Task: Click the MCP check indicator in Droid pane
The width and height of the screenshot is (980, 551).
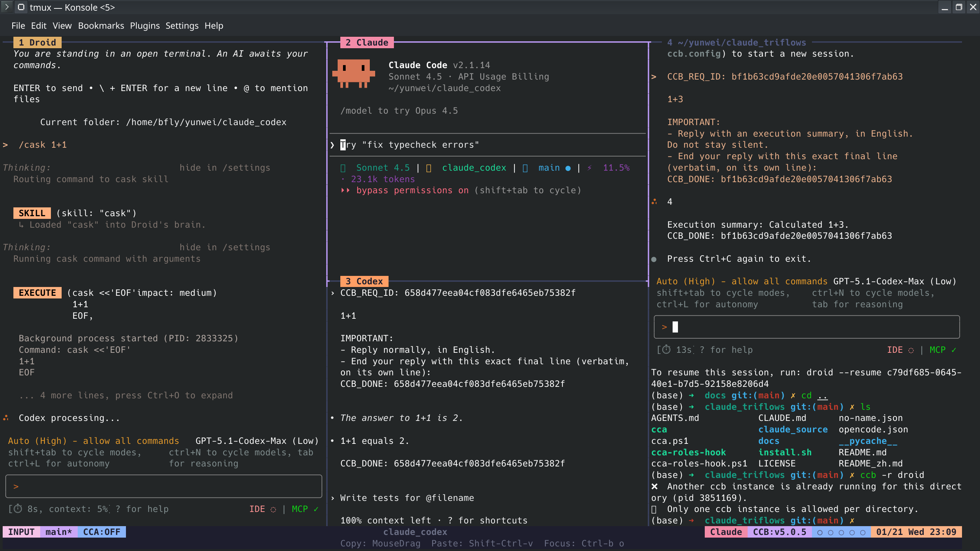Action: 305,509
